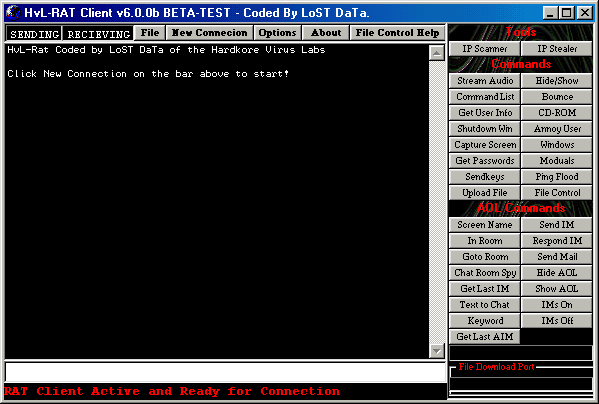This screenshot has width=599, height=404.
Task: Select the SENDING indicator box
Action: 34,34
